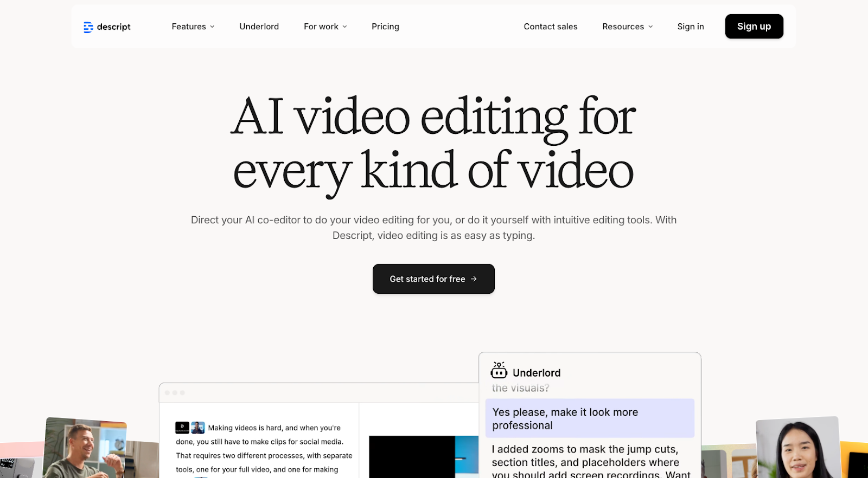Expand the Resources dropdown chevron
The image size is (868, 478).
pyautogui.click(x=650, y=27)
